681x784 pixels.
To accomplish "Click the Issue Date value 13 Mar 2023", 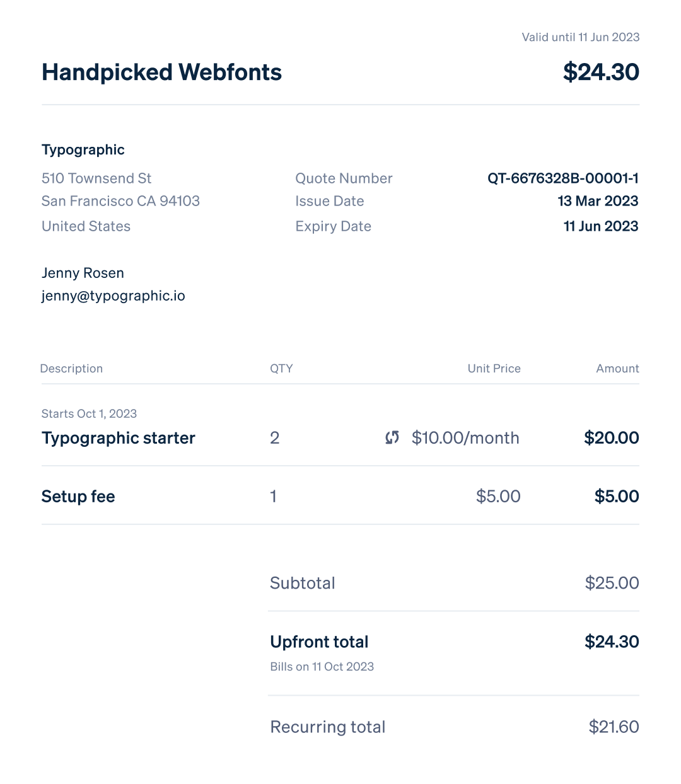I will click(x=598, y=201).
